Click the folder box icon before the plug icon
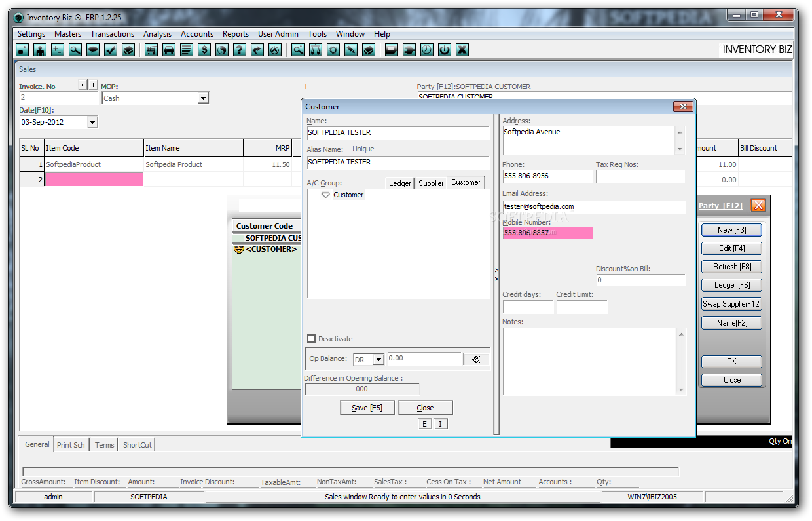This screenshot has width=812, height=521. (392, 50)
